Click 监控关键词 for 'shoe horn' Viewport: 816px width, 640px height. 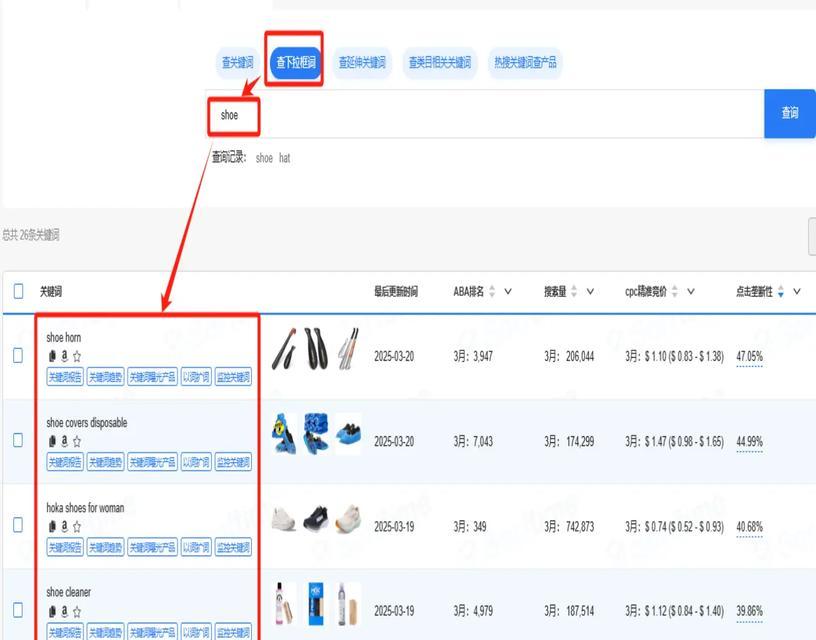(233, 377)
